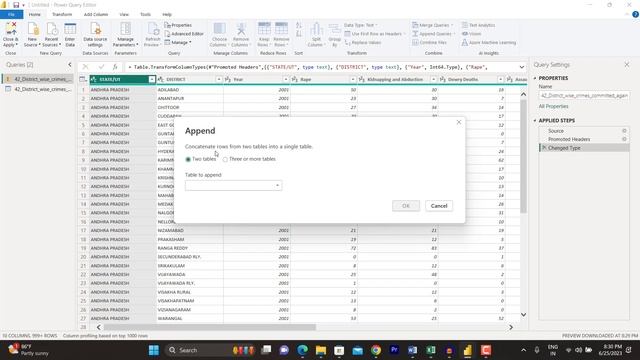Click the Help question mark icon
Viewport: 640px width, 360px height.
coord(635,14)
